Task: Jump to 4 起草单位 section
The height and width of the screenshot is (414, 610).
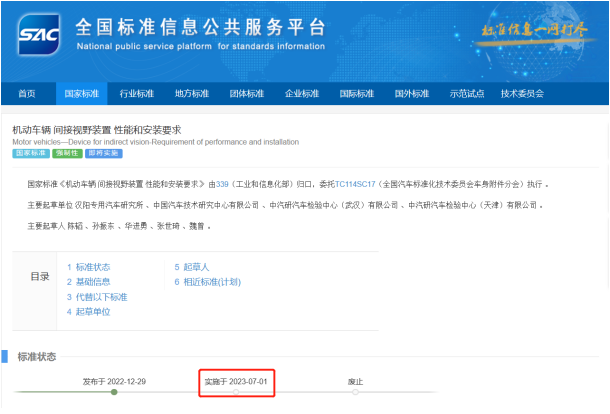Action: [x=88, y=312]
